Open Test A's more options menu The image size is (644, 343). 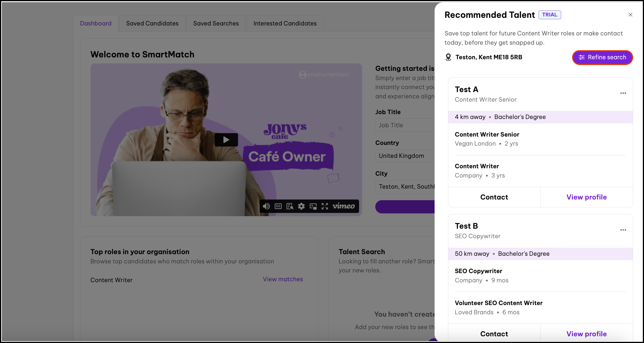click(x=623, y=93)
